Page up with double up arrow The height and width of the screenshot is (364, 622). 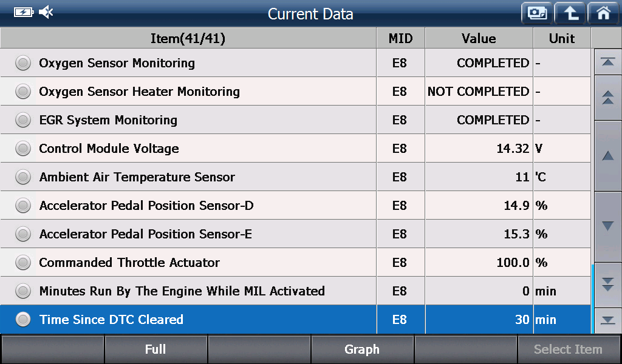[607, 98]
